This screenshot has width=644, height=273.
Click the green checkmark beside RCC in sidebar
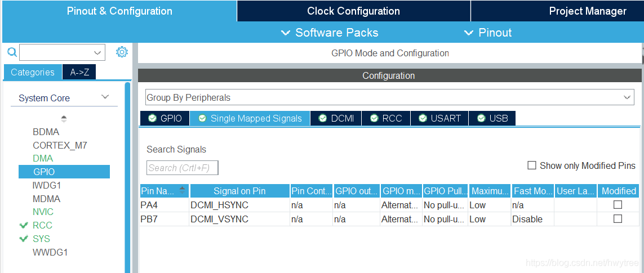point(24,225)
